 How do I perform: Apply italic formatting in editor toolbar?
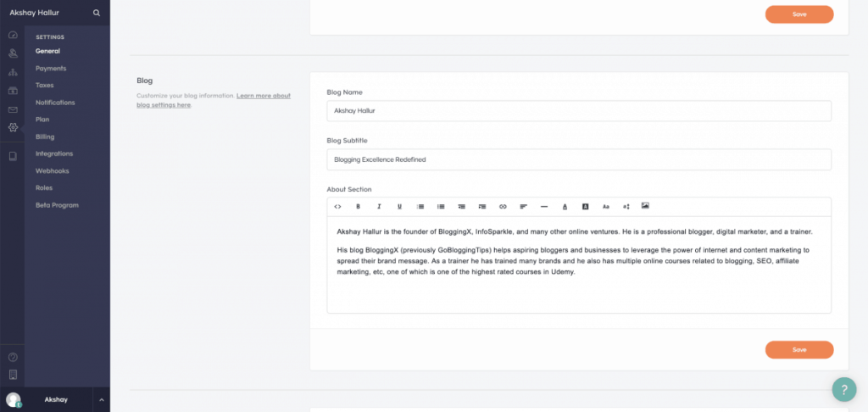[x=379, y=207]
